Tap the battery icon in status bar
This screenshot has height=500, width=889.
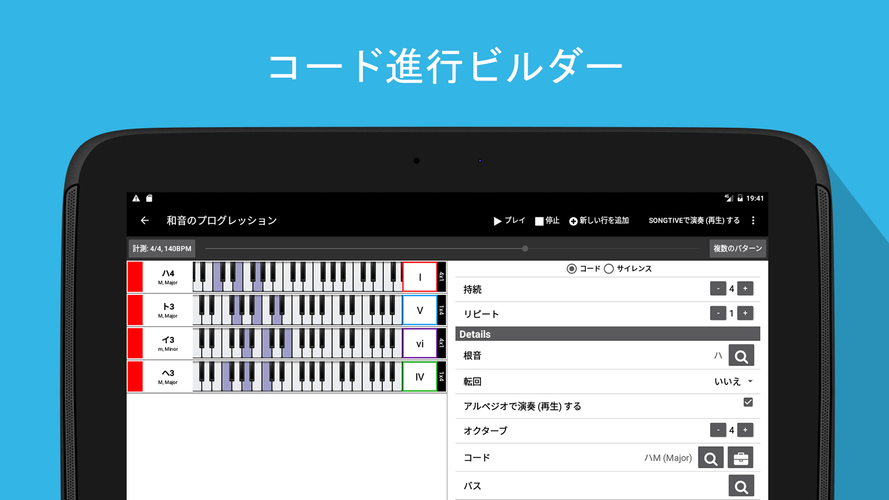740,198
